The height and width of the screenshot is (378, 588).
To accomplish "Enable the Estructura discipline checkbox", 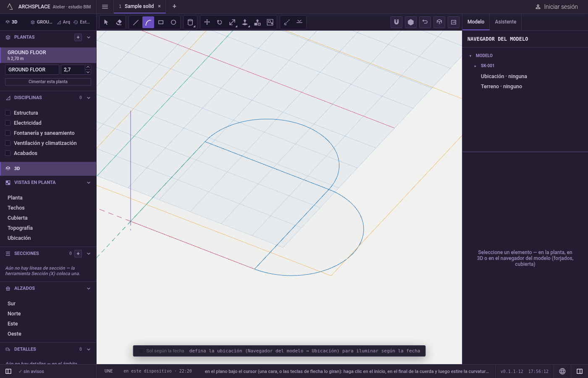I will point(8,113).
